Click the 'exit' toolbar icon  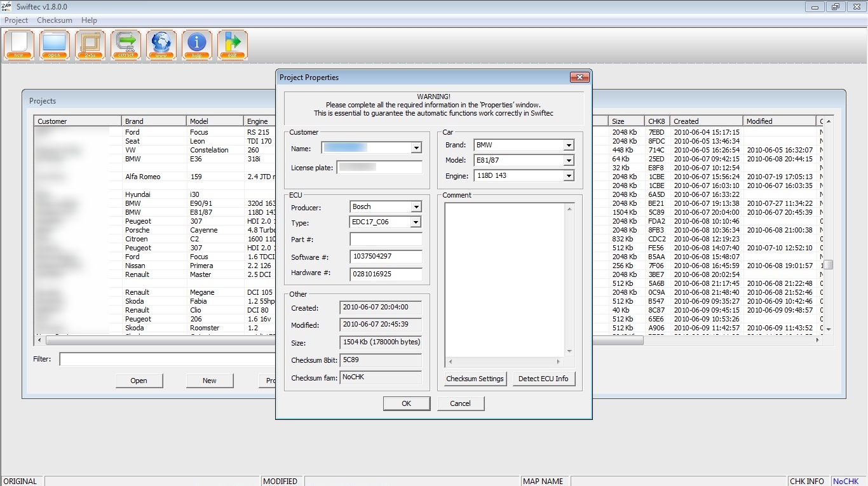[233, 45]
